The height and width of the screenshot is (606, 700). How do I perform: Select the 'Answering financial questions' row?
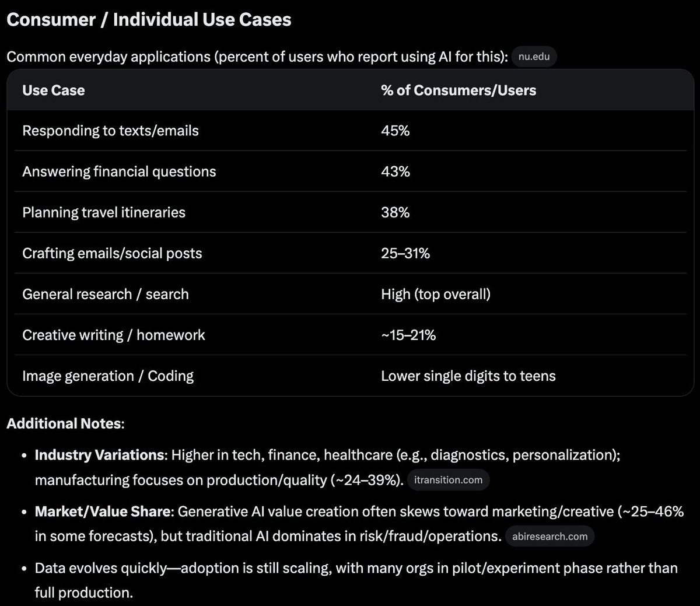(350, 171)
